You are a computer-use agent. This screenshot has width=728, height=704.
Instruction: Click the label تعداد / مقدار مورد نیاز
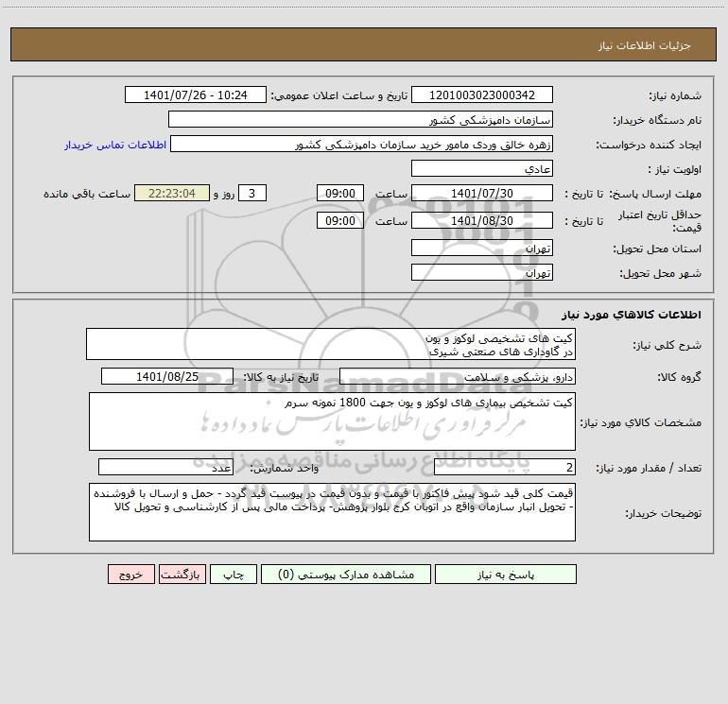(x=649, y=468)
